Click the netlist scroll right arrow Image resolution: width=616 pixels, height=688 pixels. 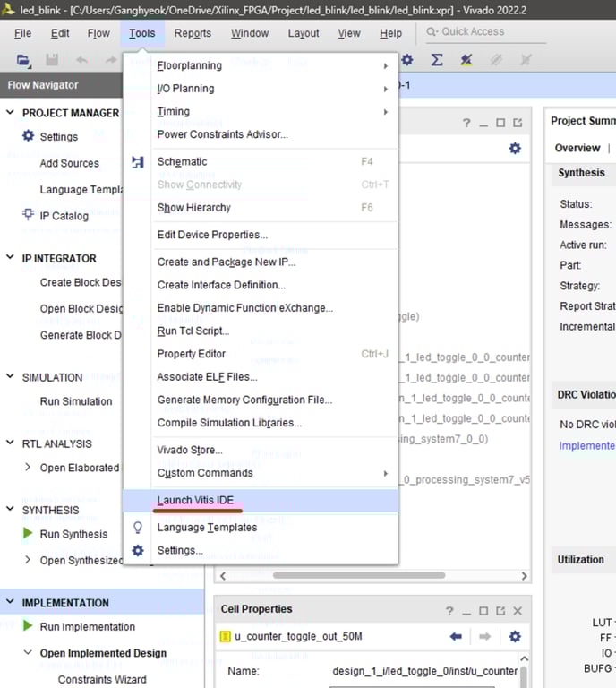coord(525,576)
